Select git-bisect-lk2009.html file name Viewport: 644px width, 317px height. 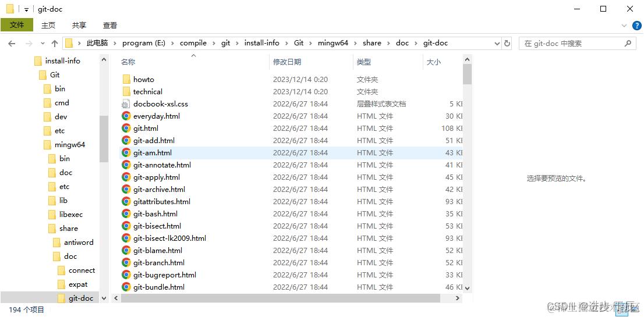click(169, 238)
